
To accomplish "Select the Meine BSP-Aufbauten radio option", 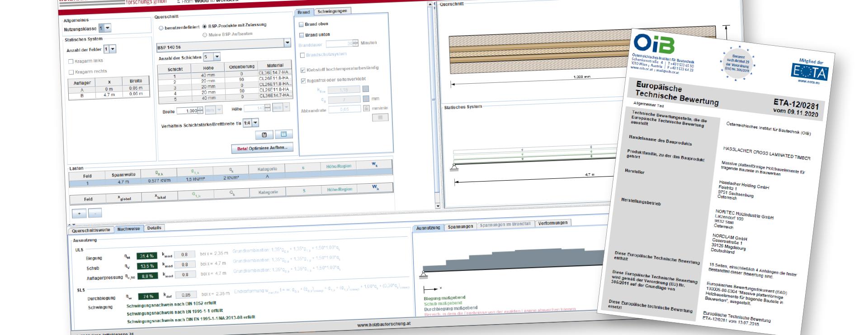I will pyautogui.click(x=205, y=35).
